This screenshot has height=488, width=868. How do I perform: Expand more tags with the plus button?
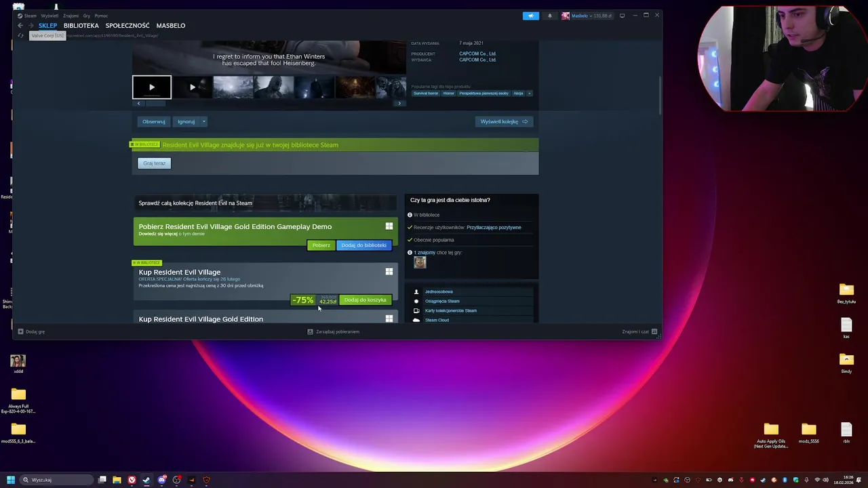(x=530, y=93)
